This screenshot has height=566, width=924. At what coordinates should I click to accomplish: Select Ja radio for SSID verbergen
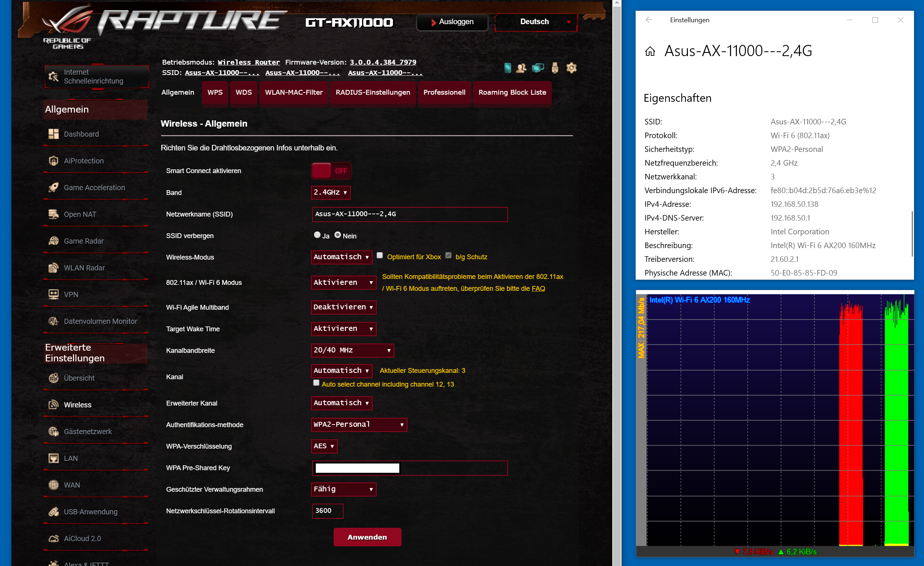(317, 235)
